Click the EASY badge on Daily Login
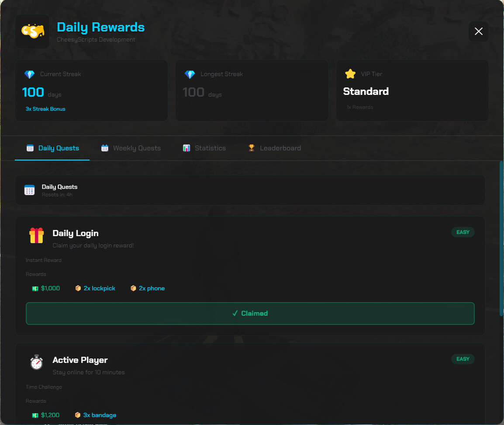Image resolution: width=504 pixels, height=425 pixels. click(463, 232)
